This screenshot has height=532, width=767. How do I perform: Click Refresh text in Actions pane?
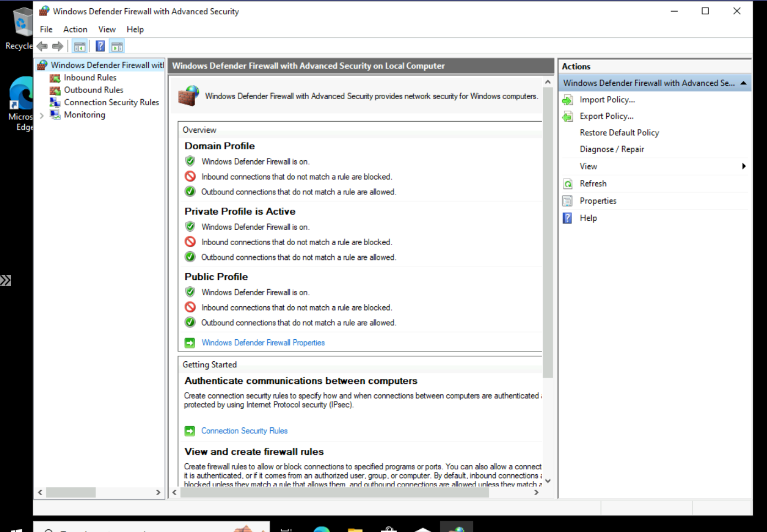pos(593,183)
